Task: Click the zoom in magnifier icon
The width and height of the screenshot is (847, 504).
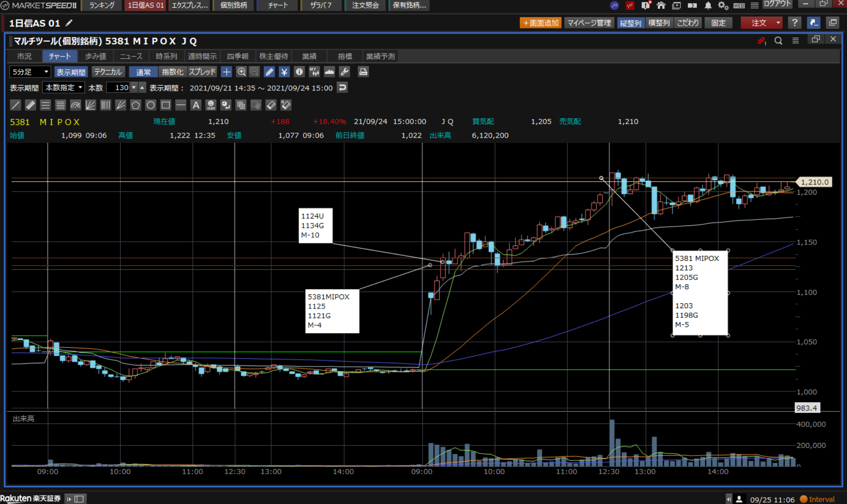Action: pyautogui.click(x=241, y=72)
